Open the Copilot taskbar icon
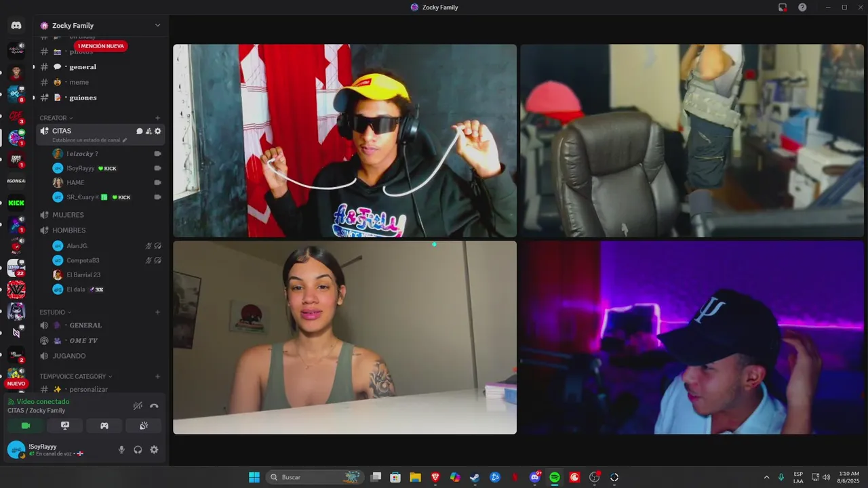Image resolution: width=868 pixels, height=488 pixels. 455,477
